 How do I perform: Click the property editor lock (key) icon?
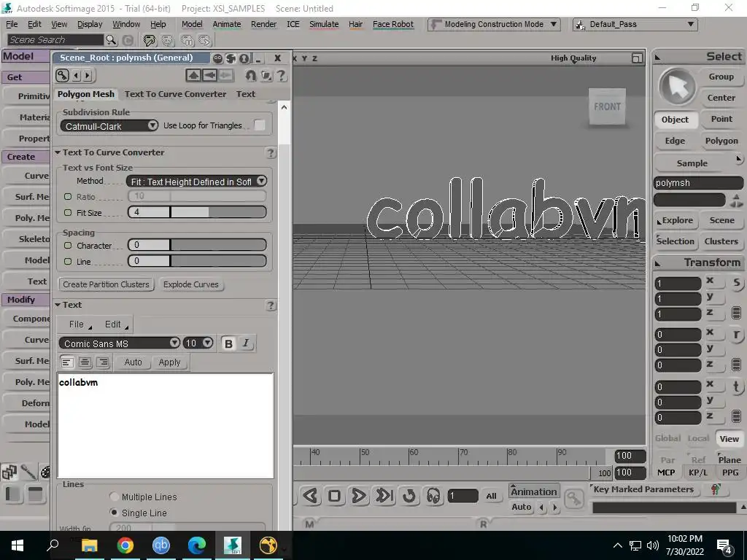(x=63, y=75)
